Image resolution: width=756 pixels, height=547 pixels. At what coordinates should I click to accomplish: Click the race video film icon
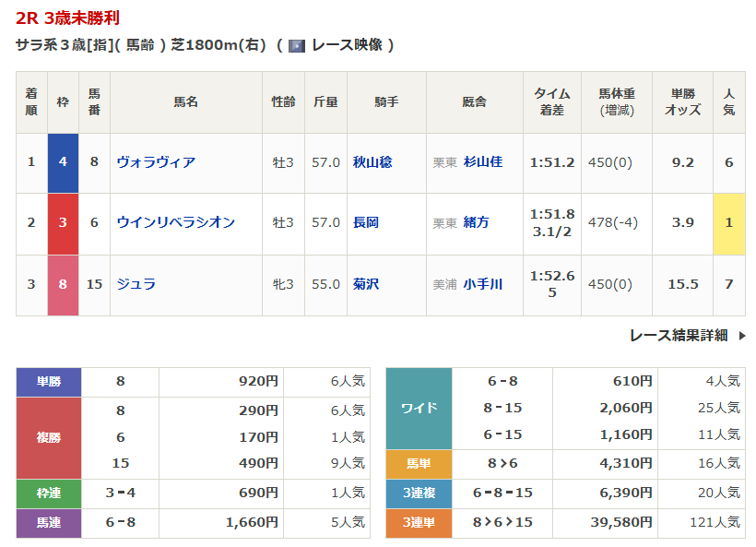pos(297,45)
